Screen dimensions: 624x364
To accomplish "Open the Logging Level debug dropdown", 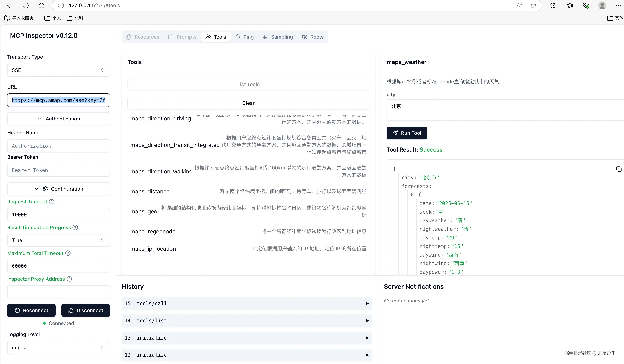I will pyautogui.click(x=58, y=348).
